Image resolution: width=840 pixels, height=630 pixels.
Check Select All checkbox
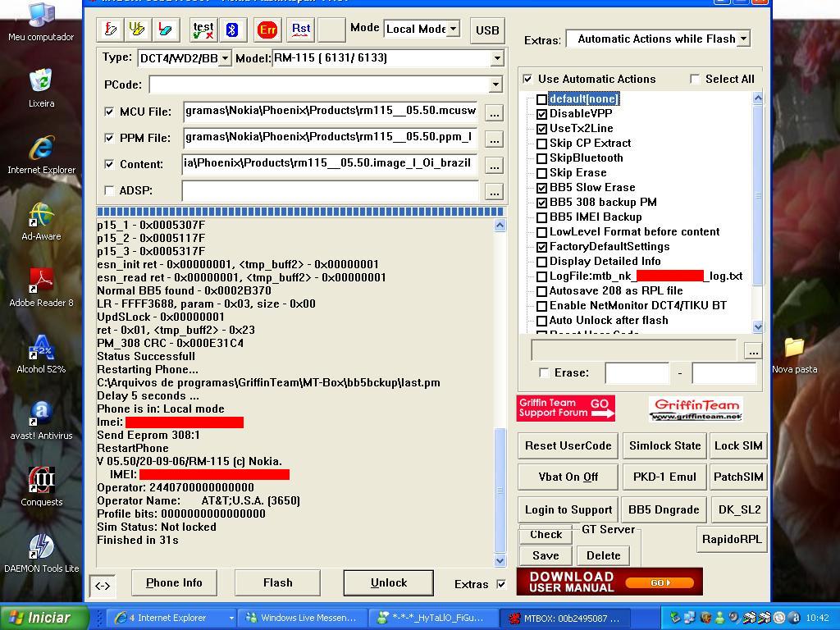coord(695,79)
